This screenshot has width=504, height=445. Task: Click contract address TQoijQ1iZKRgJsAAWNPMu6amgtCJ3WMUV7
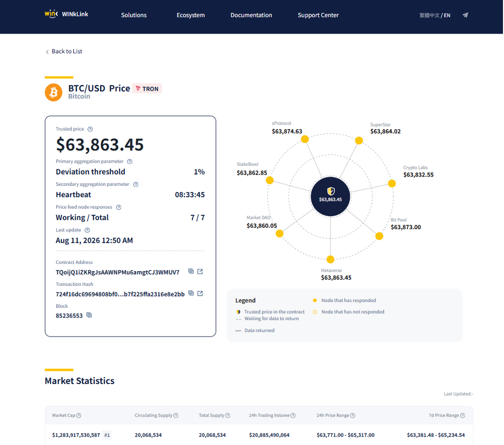117,272
